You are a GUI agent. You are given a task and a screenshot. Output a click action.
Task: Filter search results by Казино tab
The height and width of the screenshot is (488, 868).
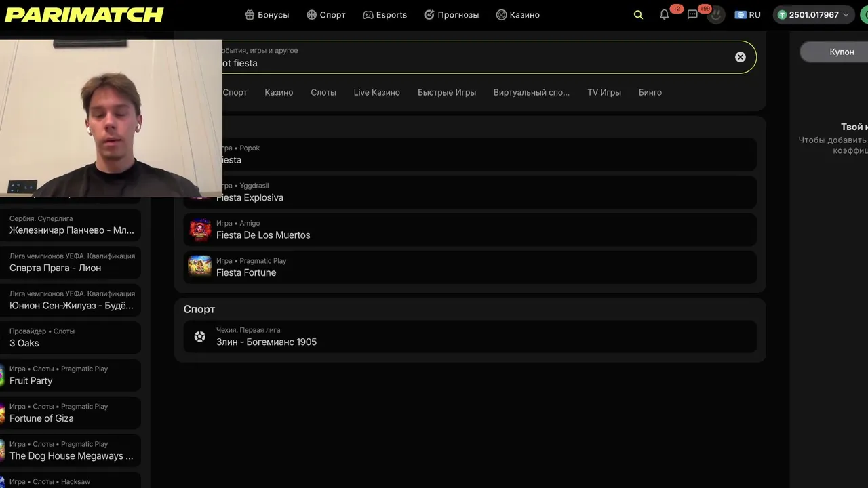tap(279, 92)
